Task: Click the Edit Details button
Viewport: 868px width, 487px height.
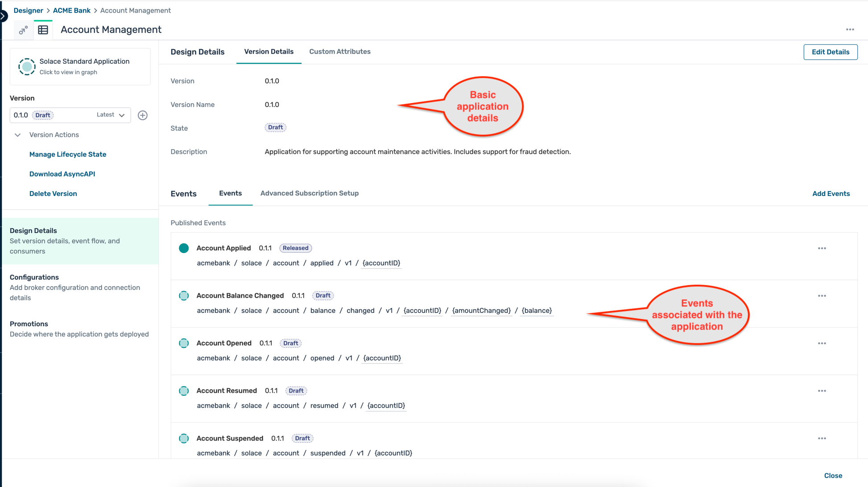Action: [830, 52]
